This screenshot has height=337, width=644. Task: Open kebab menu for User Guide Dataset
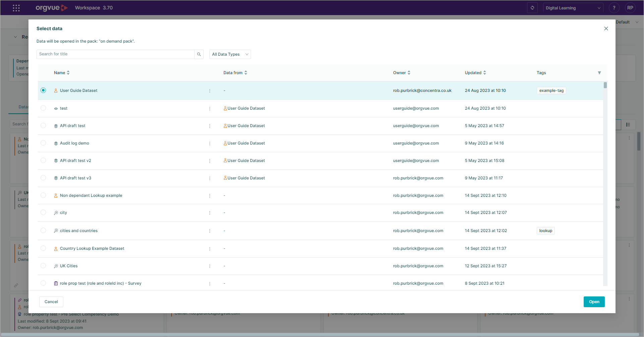(x=210, y=91)
